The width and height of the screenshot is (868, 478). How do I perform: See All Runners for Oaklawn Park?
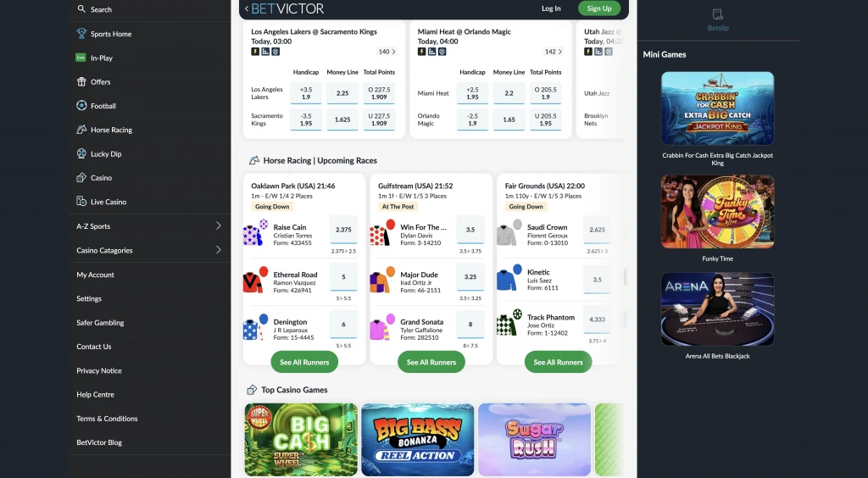(304, 363)
